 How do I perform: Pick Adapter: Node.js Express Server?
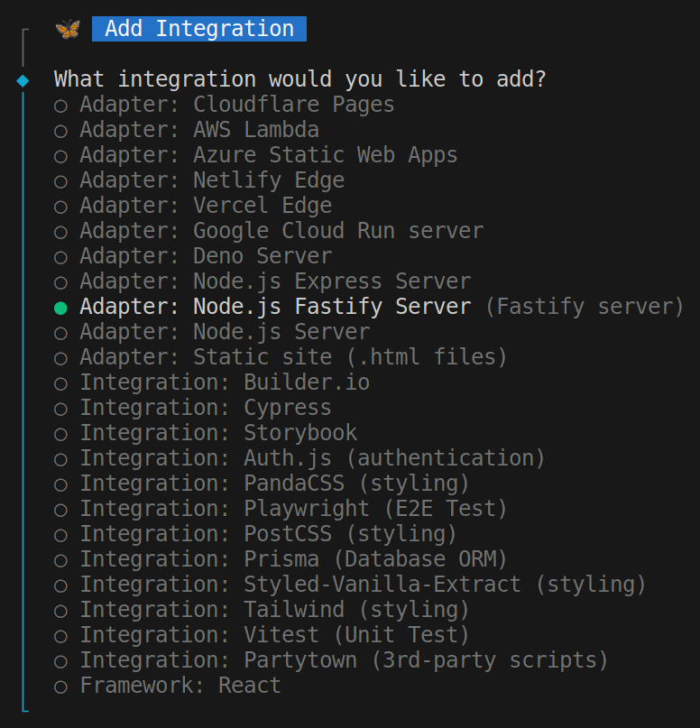point(262,281)
